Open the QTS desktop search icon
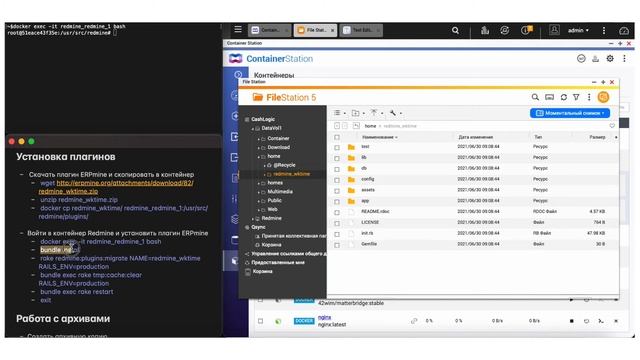640x360 pixels. pos(455,30)
